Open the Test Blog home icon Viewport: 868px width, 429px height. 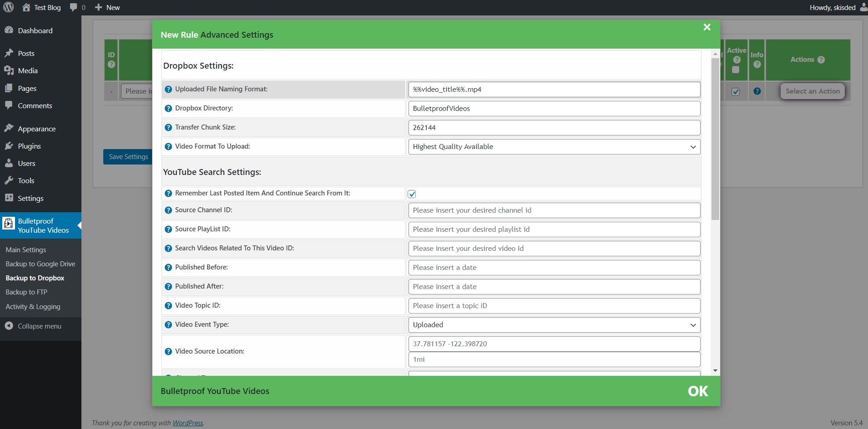tap(26, 7)
